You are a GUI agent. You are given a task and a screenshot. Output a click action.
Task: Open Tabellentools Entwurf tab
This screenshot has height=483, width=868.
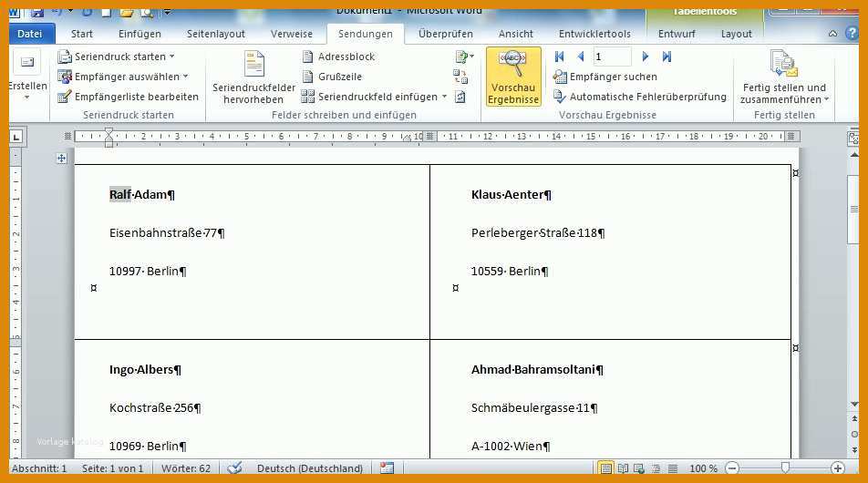[x=677, y=34]
